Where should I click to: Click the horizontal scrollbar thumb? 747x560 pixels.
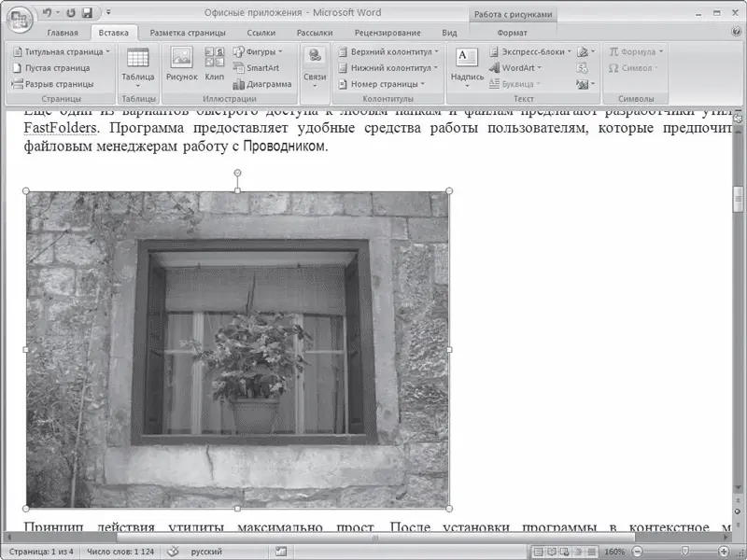point(375,538)
